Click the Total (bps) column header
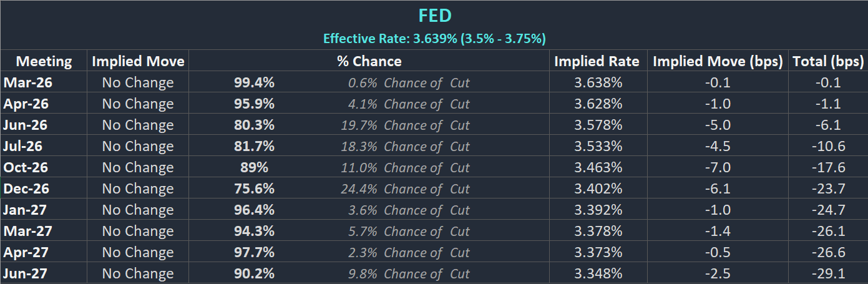Viewport: 868px width, 284px height. [x=828, y=61]
